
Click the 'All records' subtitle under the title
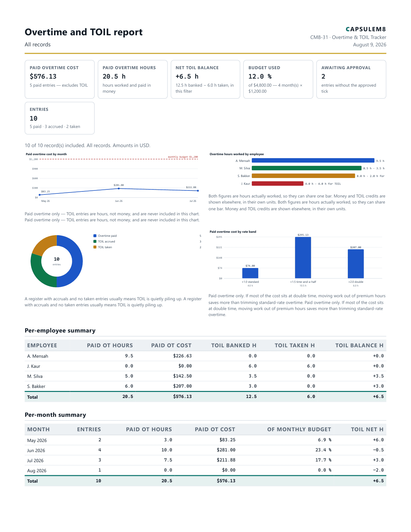click(x=38, y=45)
